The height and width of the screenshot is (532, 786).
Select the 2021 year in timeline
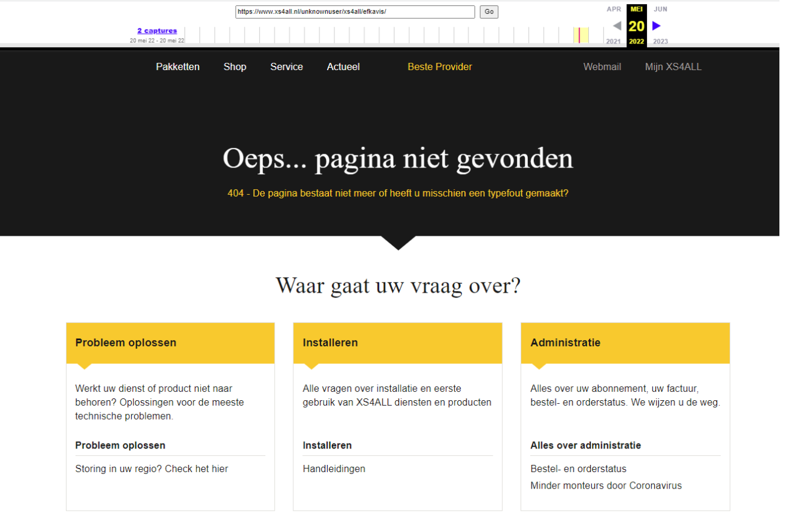pos(614,42)
